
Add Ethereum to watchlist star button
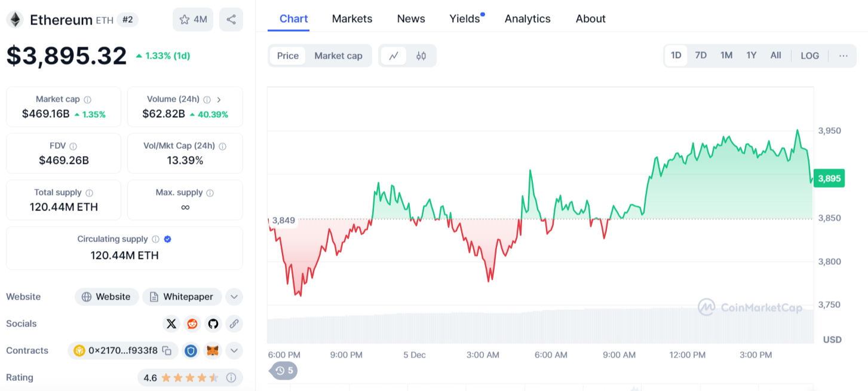[193, 20]
